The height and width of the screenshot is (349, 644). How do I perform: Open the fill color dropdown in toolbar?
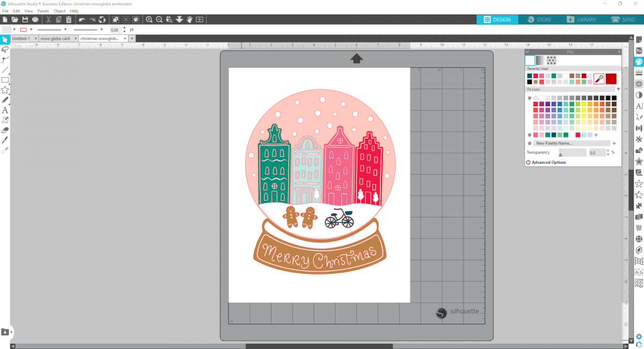14,30
